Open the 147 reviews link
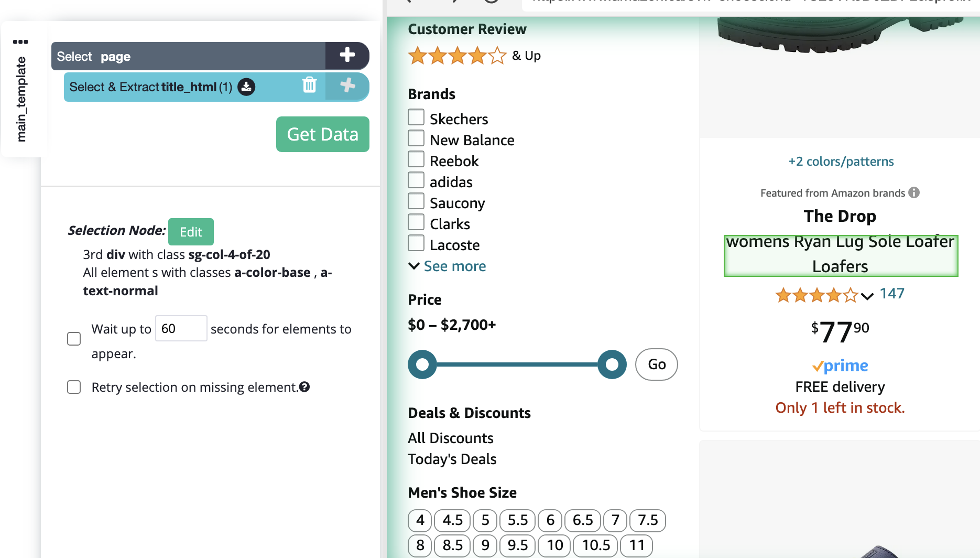 [892, 294]
